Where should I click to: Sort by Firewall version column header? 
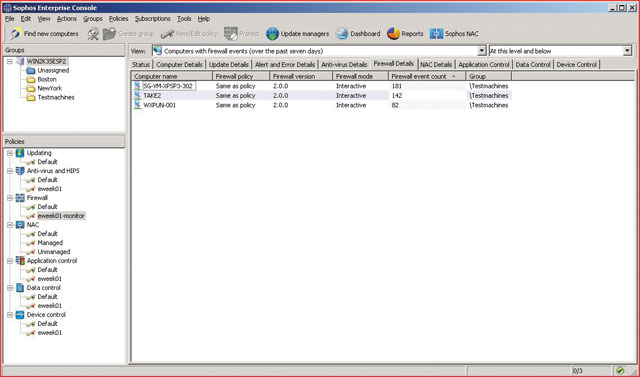[x=301, y=76]
